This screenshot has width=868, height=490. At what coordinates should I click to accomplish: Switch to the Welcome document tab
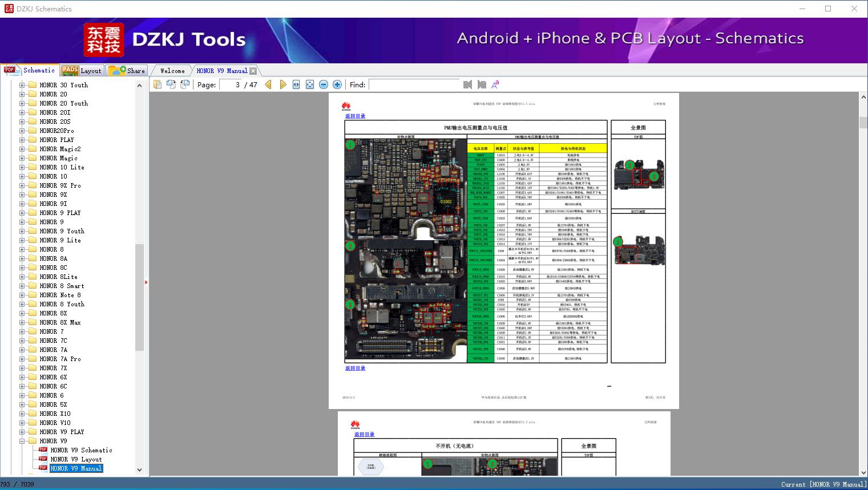coord(172,71)
